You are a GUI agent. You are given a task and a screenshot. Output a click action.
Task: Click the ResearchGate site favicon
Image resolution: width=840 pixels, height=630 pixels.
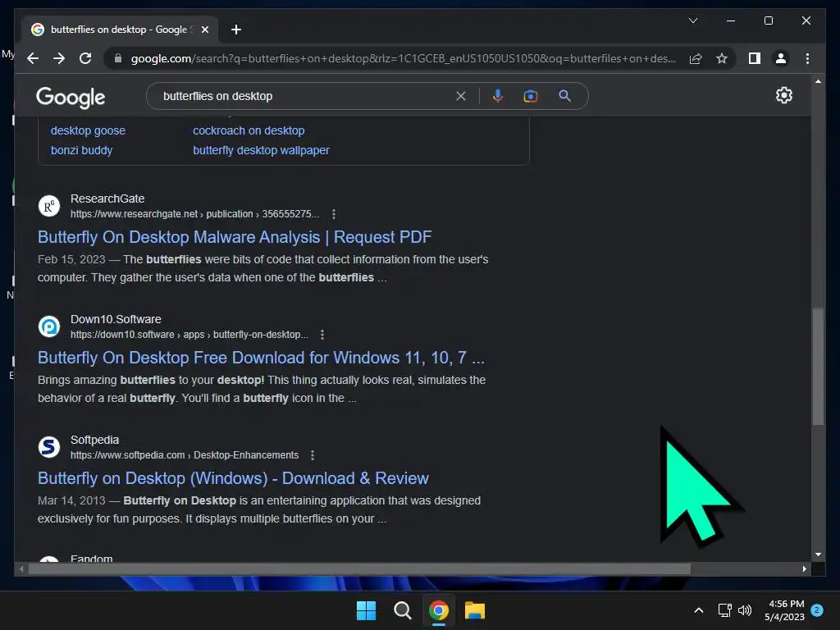[x=48, y=206]
